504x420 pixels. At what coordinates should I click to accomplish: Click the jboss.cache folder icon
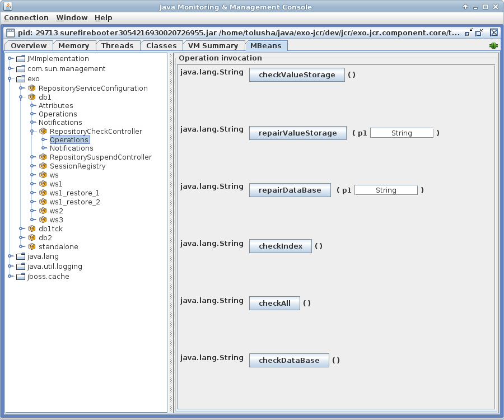21,277
